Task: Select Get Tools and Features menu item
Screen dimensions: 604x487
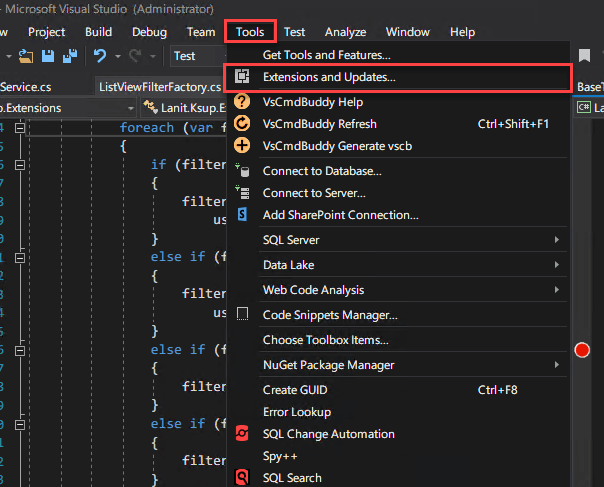Action: (x=326, y=55)
